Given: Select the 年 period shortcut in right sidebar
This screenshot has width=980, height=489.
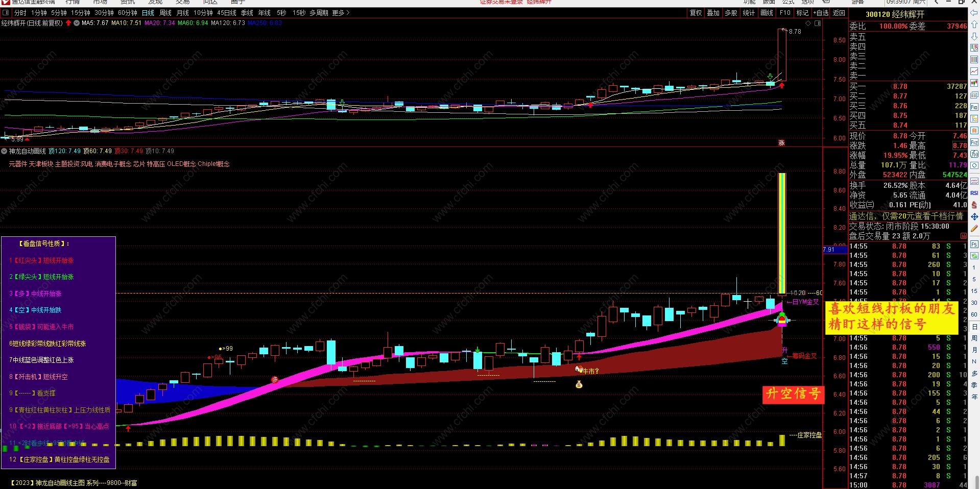Looking at the screenshot, I should pyautogui.click(x=974, y=396).
